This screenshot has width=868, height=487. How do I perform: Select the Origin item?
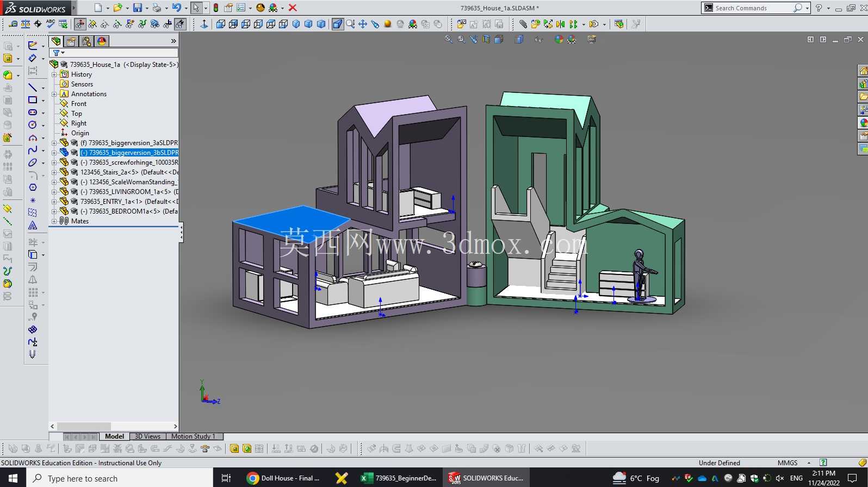coord(80,133)
